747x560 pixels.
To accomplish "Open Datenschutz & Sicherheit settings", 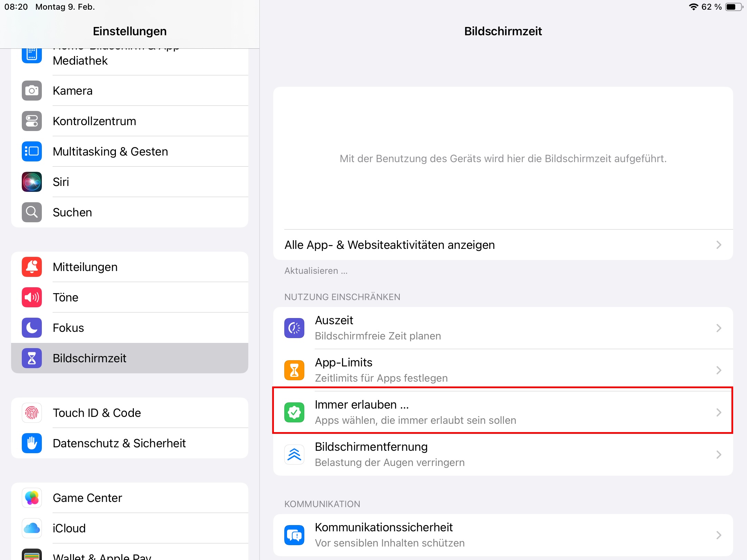I will pyautogui.click(x=130, y=443).
